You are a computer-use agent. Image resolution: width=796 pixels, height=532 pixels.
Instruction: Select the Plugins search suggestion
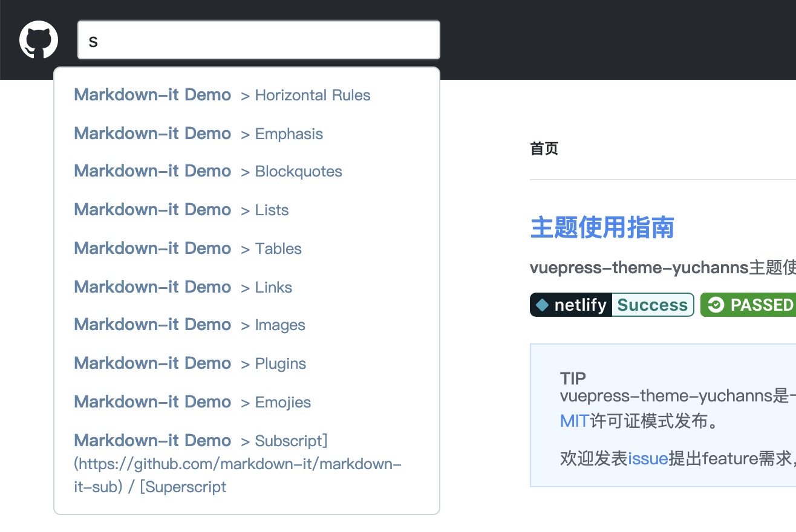[x=247, y=363]
